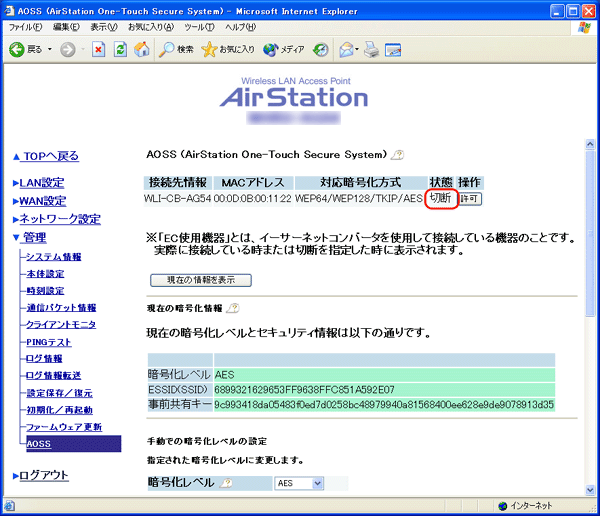
Task: Click the WLI-CB-AG54 device name cell
Action: (178, 199)
